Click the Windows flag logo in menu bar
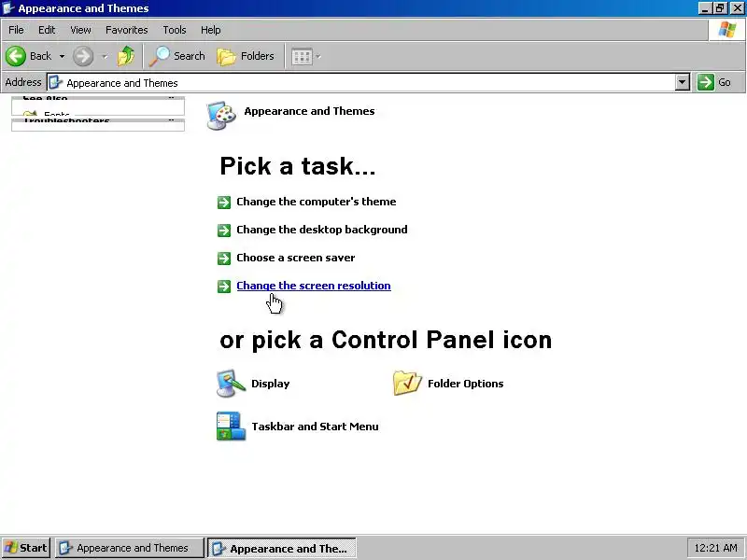 [x=727, y=30]
